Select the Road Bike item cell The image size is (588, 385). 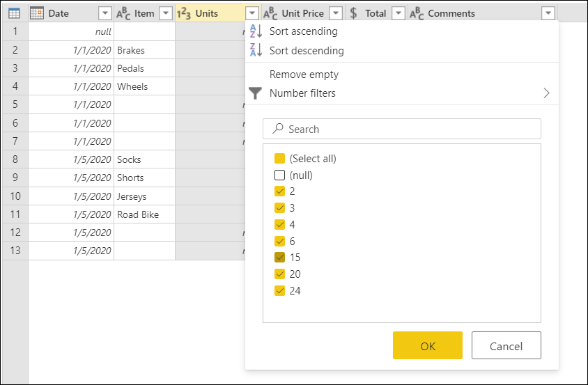[x=144, y=214]
